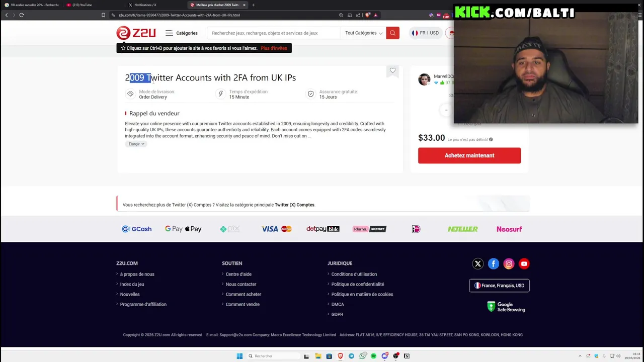Open Centre d'aide link
This screenshot has height=362, width=644.
(x=238, y=275)
